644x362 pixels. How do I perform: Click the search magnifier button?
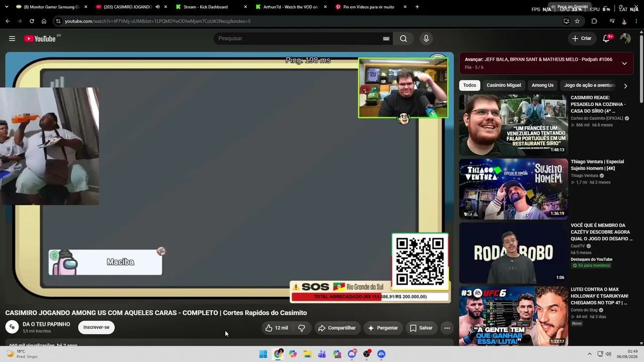[x=404, y=39]
